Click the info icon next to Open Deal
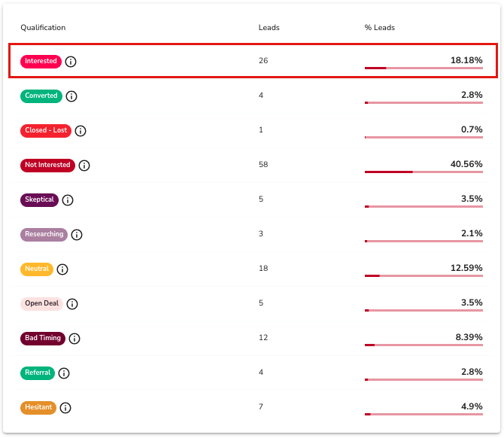 (x=72, y=304)
